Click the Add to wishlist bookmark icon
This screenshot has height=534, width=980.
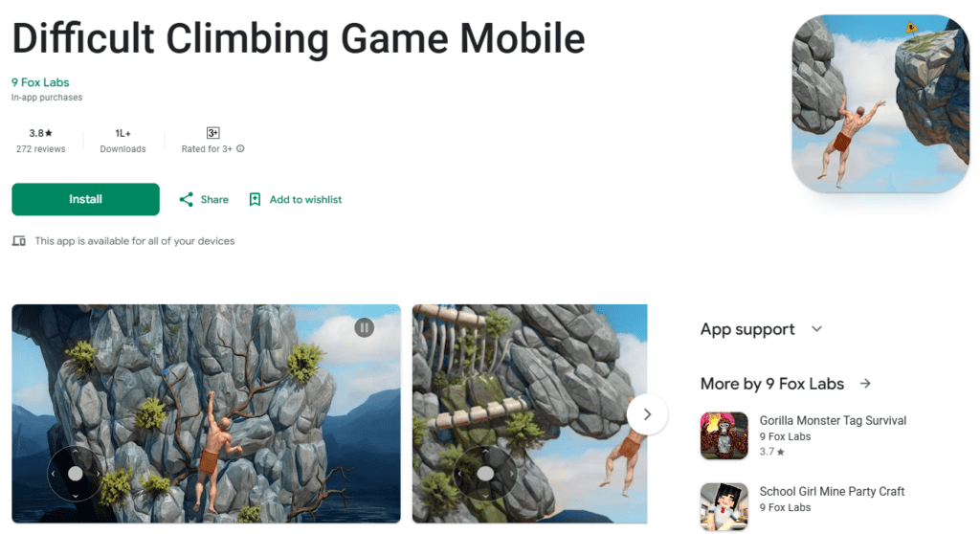(x=255, y=199)
